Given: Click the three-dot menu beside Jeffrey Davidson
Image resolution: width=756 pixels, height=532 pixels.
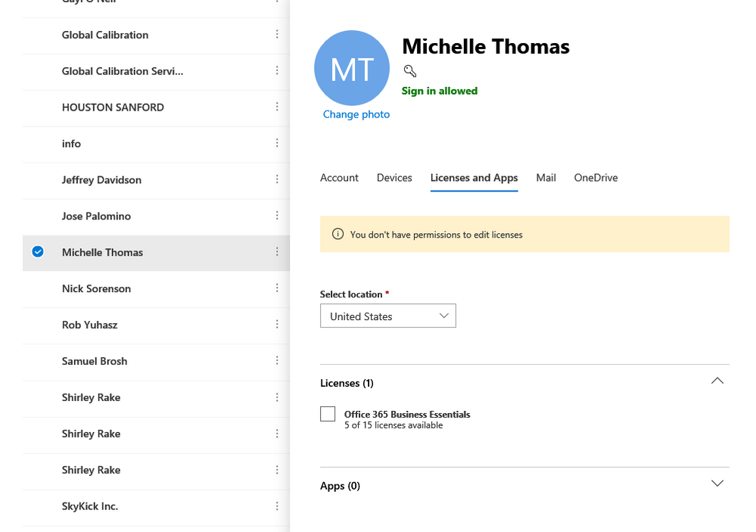Looking at the screenshot, I should click(x=277, y=179).
